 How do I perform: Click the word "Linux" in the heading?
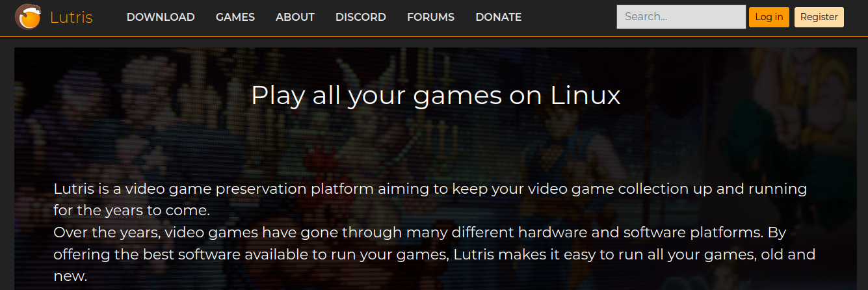[586, 95]
